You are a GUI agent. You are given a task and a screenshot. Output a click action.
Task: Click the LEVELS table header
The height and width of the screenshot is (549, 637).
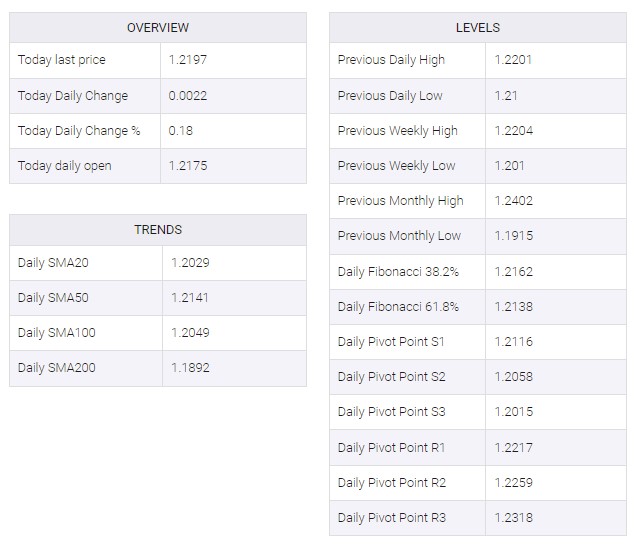point(478,28)
